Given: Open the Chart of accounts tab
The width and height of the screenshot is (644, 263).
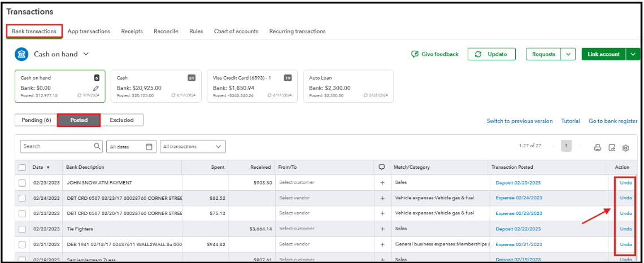Looking at the screenshot, I should point(236,31).
